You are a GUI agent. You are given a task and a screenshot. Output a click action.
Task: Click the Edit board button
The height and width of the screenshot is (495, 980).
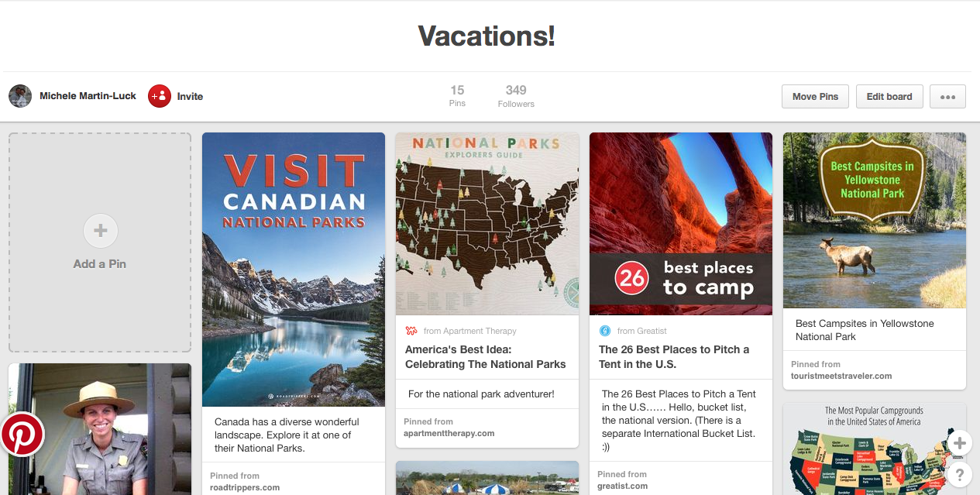[889, 97]
